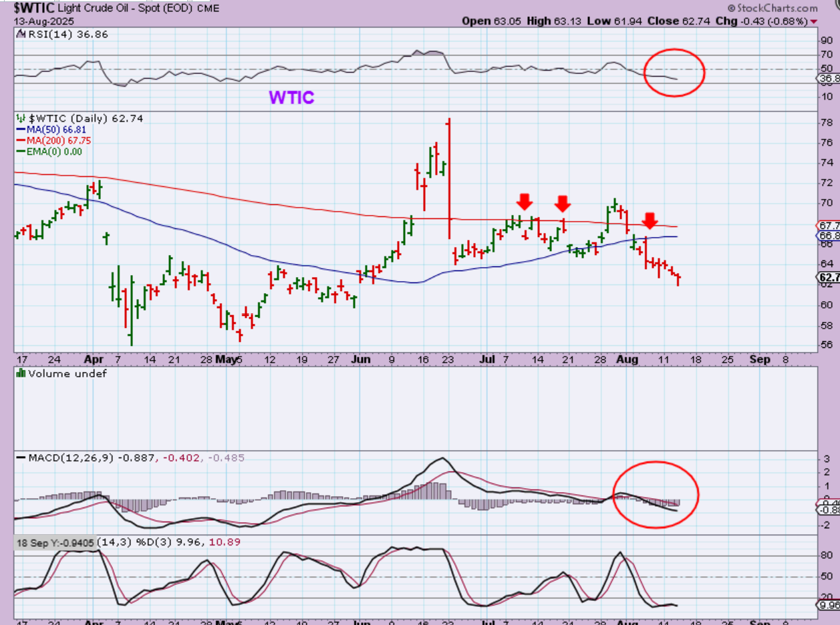Click the 80 label on stochastic axis
This screenshot has height=625, width=840.
point(826,556)
